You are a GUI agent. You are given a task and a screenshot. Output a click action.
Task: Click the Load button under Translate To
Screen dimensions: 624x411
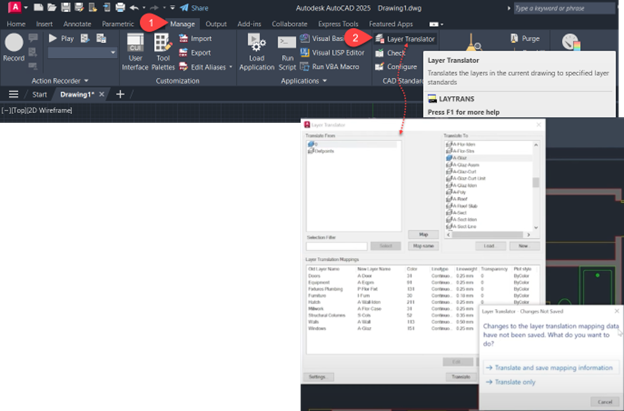coord(490,246)
